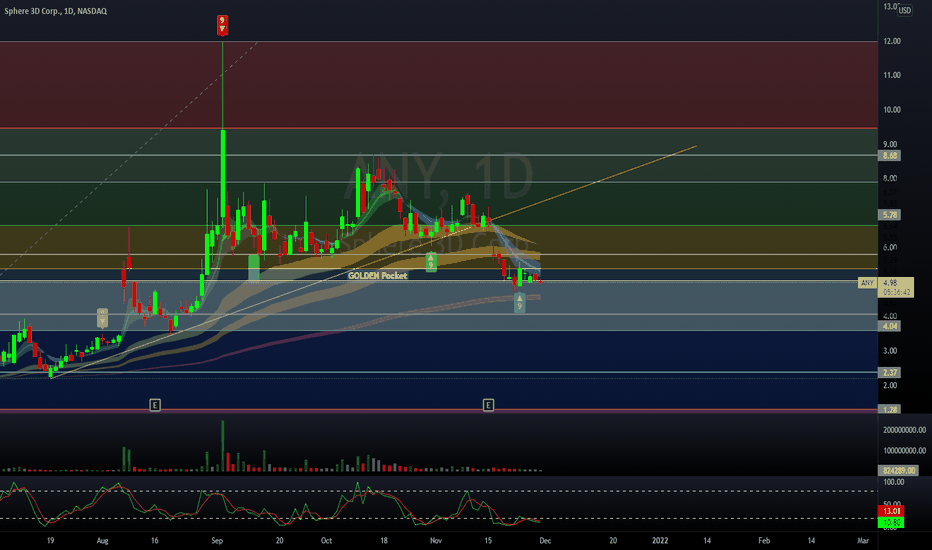The image size is (932, 550).
Task: Click the Feb date label on time axis
Action: pos(764,540)
